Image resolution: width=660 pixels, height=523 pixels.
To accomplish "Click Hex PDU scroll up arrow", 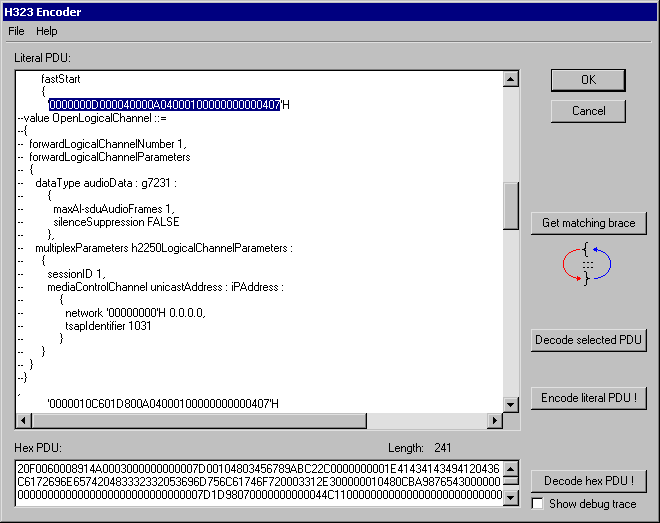I will 511,469.
